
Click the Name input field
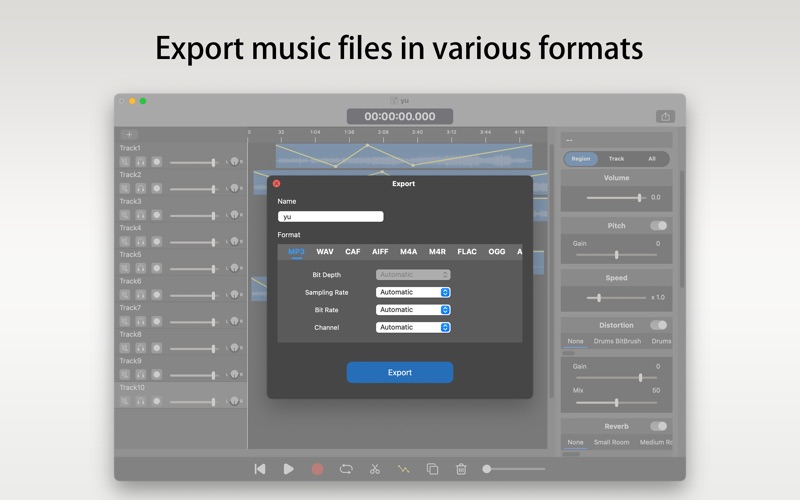(331, 217)
